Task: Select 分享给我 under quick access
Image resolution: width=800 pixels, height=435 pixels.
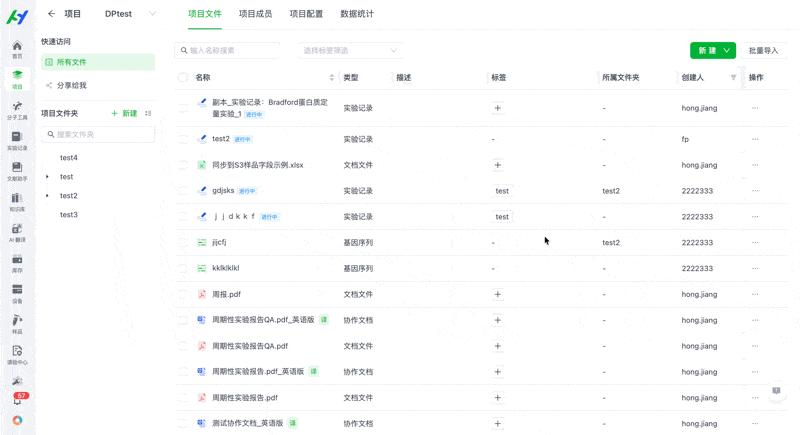Action: [98, 85]
